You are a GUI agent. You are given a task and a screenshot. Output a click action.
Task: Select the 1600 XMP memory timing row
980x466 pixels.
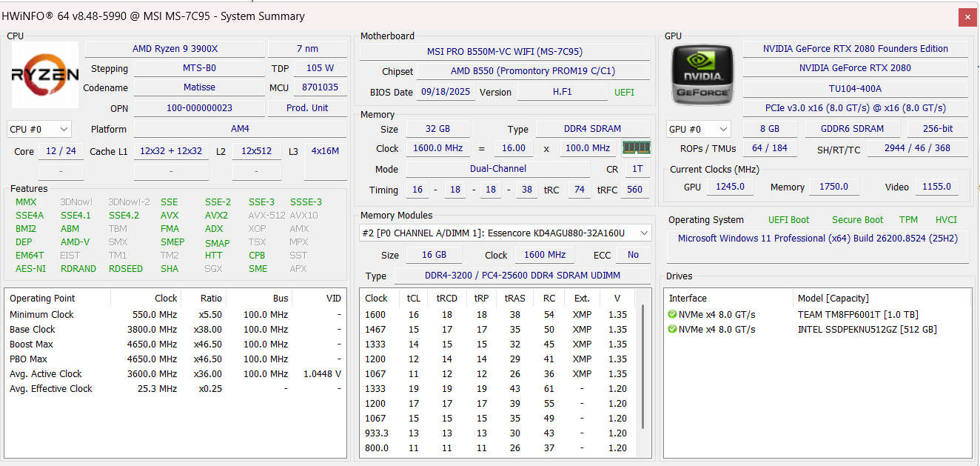(497, 315)
